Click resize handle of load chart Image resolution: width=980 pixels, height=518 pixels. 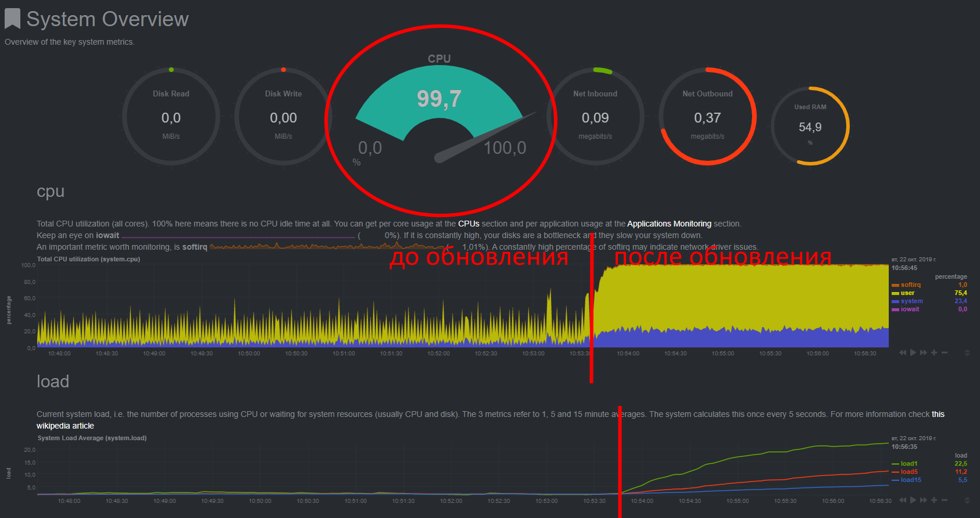tap(967, 500)
